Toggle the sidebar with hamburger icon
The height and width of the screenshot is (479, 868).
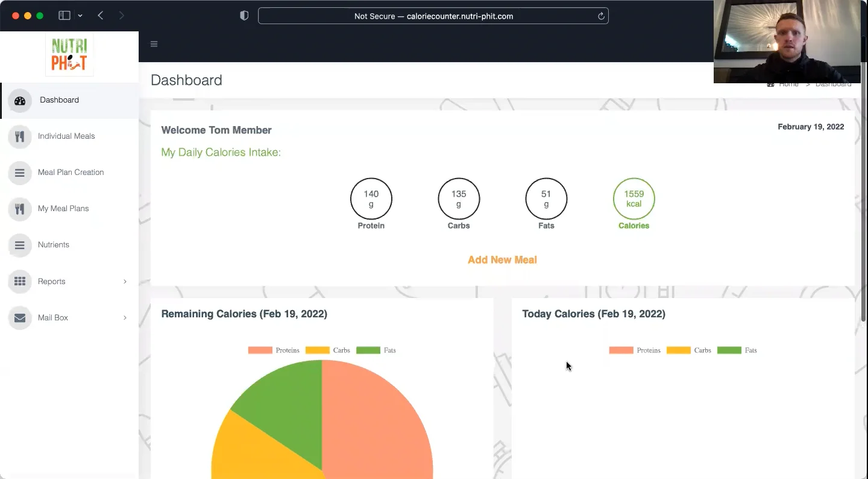pyautogui.click(x=154, y=44)
